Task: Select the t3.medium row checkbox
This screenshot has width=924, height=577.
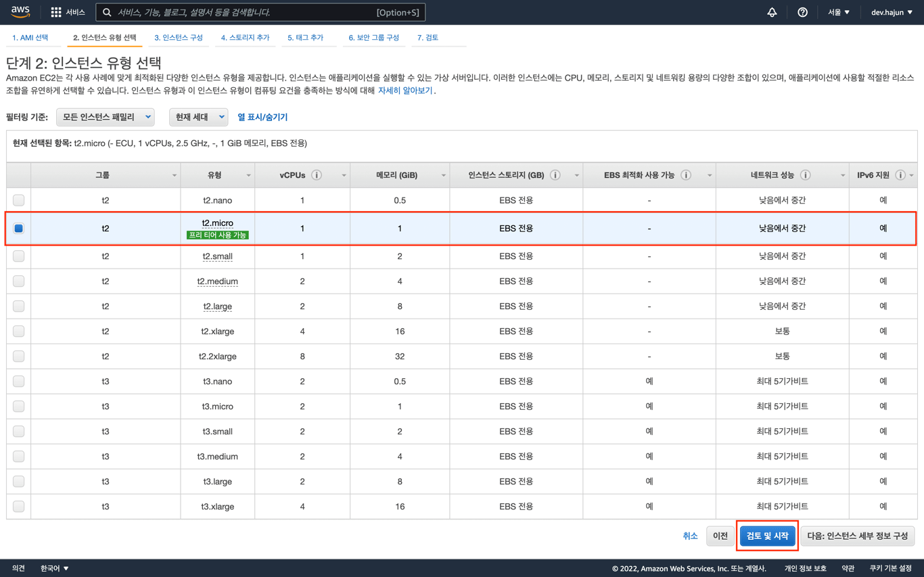Action: click(x=19, y=457)
